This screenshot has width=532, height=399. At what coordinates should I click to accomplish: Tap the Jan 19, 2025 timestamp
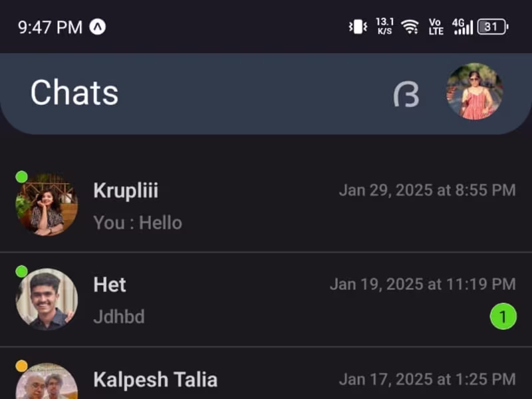click(x=422, y=285)
